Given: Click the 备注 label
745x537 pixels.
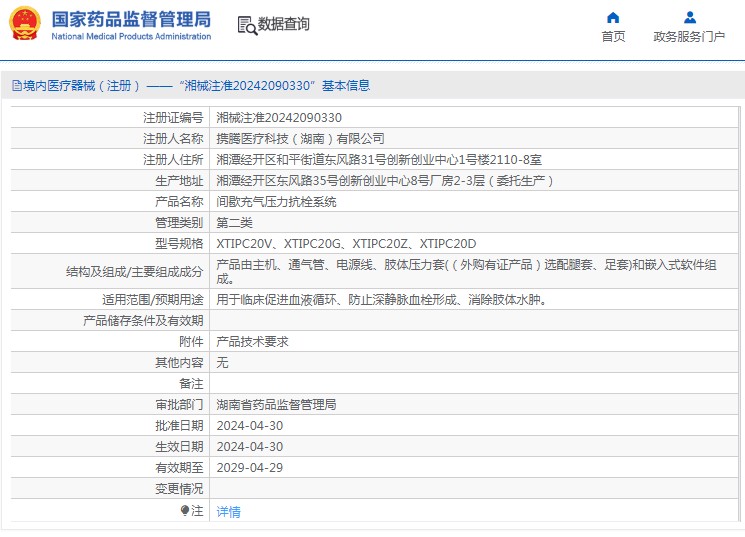Looking at the screenshot, I should click(x=191, y=384).
